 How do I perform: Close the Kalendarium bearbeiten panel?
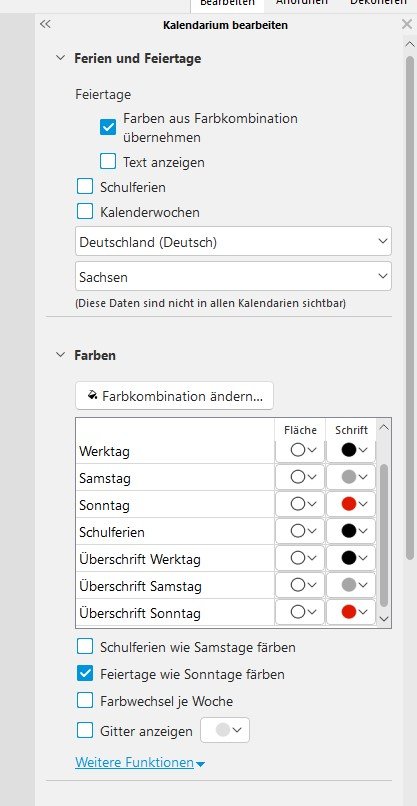(x=406, y=24)
